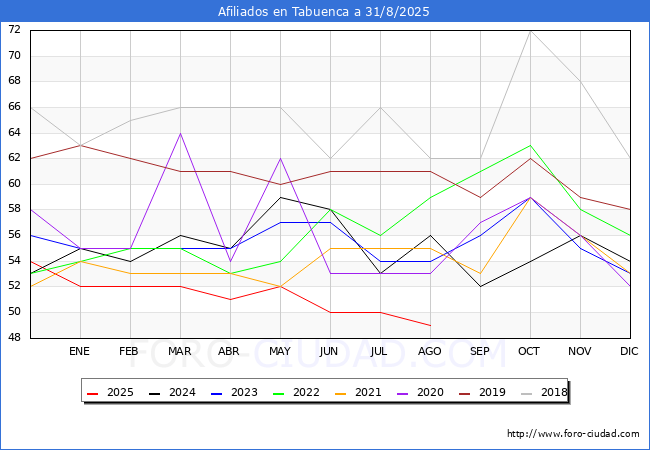Open the foro-ciudad.com URL link
Image resolution: width=650 pixels, height=450 pixels.
pyautogui.click(x=573, y=434)
